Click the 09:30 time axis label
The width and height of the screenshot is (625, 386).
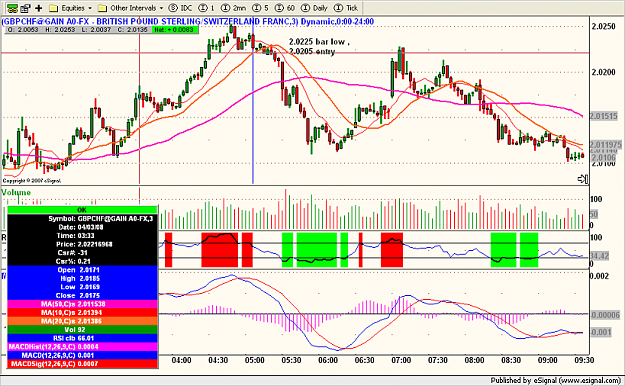click(x=584, y=360)
